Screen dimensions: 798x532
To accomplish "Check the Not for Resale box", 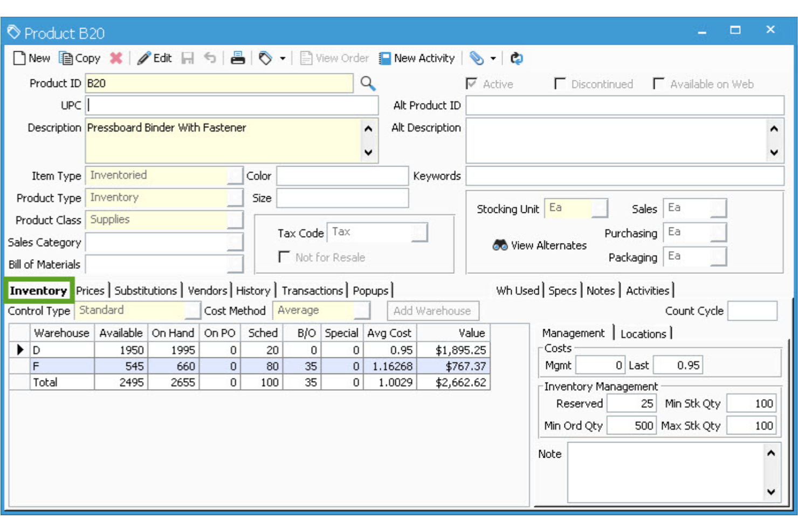I will pos(284,257).
